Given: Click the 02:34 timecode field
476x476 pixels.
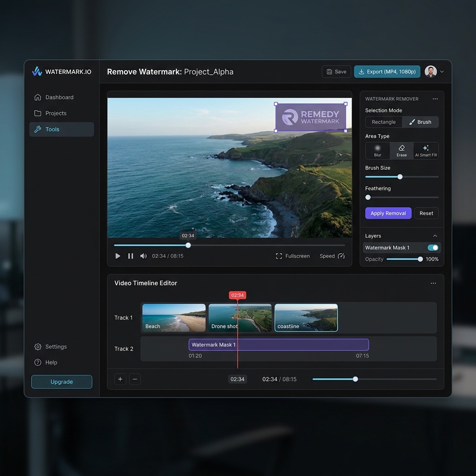Looking at the screenshot, I should coord(238,379).
